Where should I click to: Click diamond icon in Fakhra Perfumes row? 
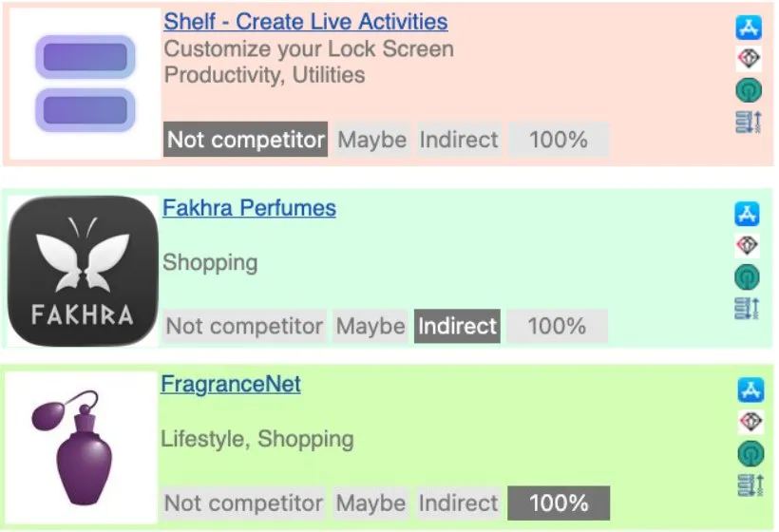click(x=747, y=245)
